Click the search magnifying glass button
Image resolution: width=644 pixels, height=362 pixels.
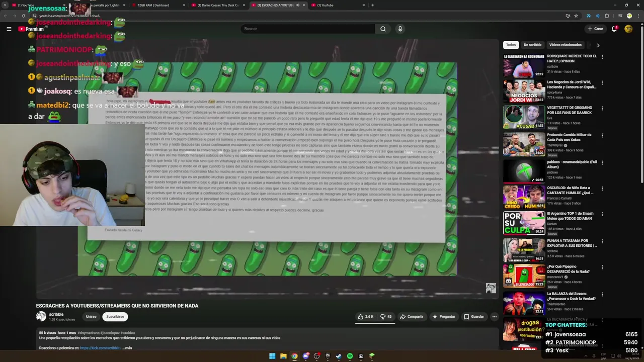(383, 29)
